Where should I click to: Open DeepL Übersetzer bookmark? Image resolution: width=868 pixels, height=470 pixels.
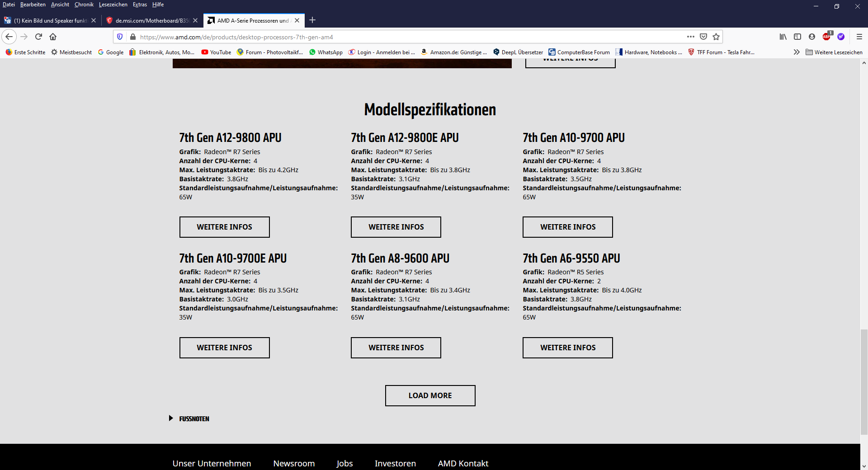pyautogui.click(x=518, y=52)
